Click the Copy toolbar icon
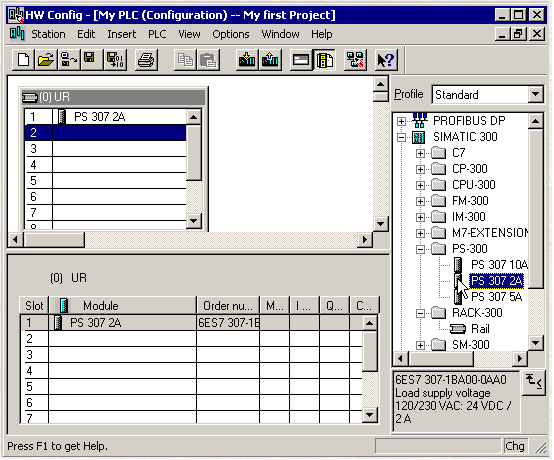Screen dimensions: 554x460 pos(185,60)
